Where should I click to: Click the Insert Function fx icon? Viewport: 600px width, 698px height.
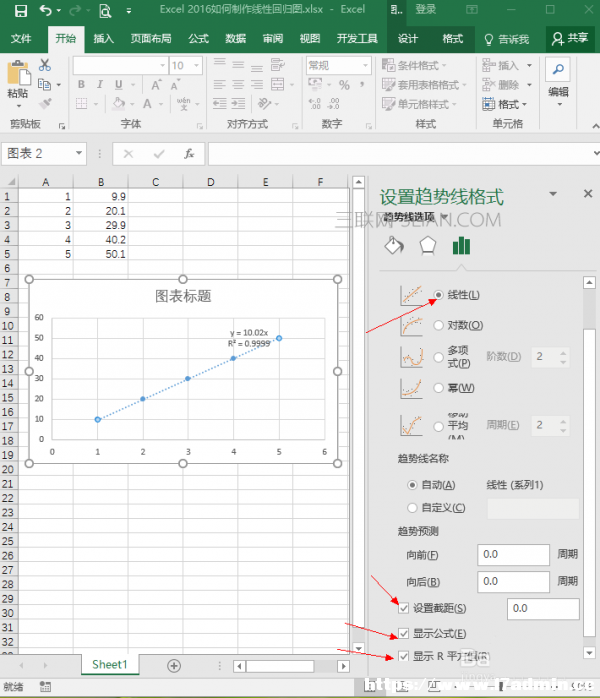pos(189,154)
